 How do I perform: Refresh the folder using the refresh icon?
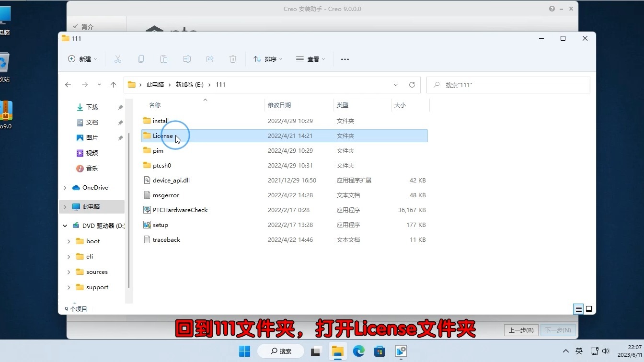click(412, 84)
